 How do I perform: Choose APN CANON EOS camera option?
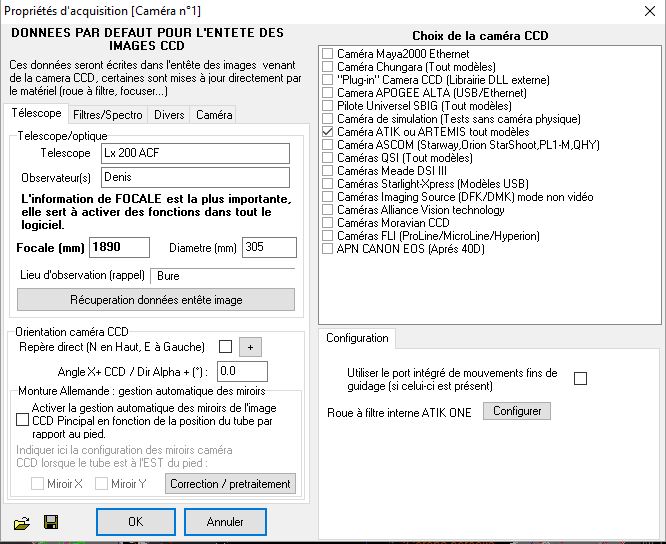tap(329, 248)
